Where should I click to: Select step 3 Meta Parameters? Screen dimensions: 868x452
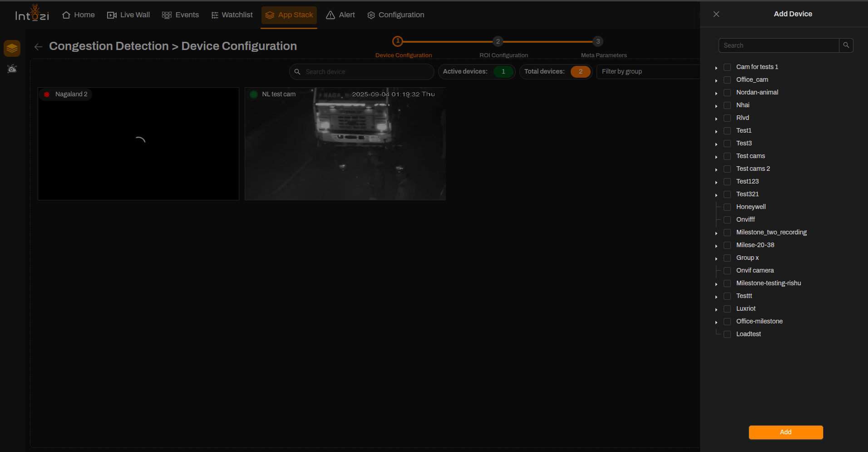(598, 41)
